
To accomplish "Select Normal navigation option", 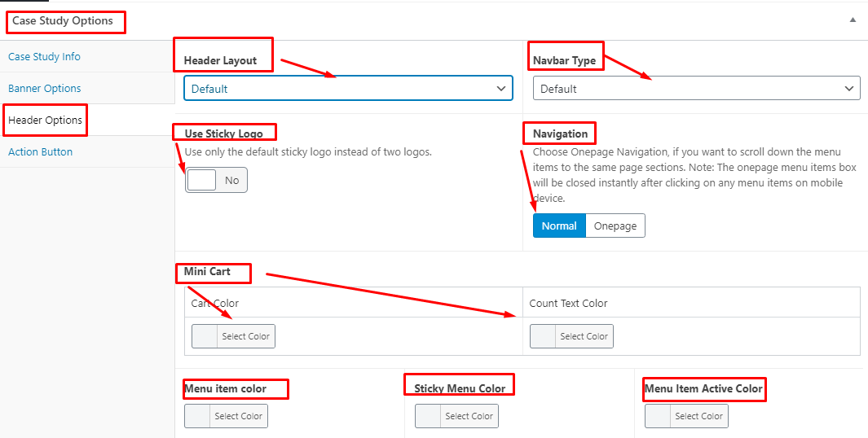I will point(559,226).
